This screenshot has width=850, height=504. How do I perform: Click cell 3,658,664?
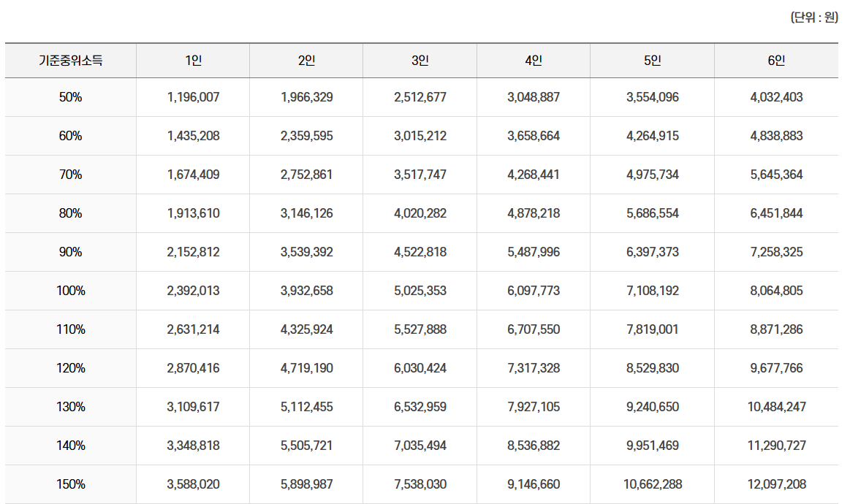coord(534,135)
